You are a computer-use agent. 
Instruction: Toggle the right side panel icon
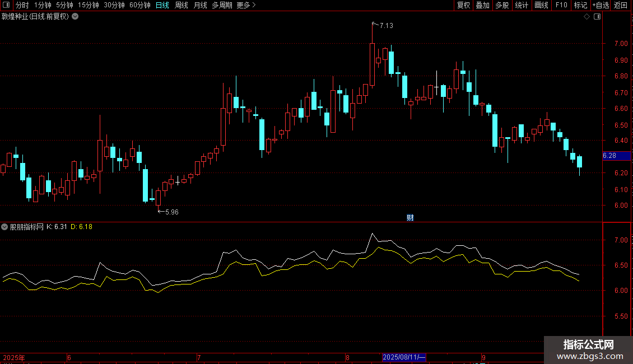pyautogui.click(x=597, y=17)
